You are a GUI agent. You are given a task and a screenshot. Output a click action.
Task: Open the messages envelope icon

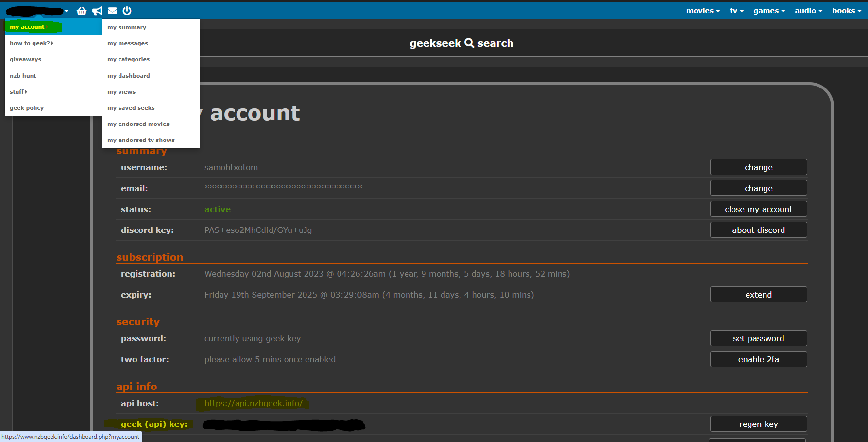tap(112, 11)
